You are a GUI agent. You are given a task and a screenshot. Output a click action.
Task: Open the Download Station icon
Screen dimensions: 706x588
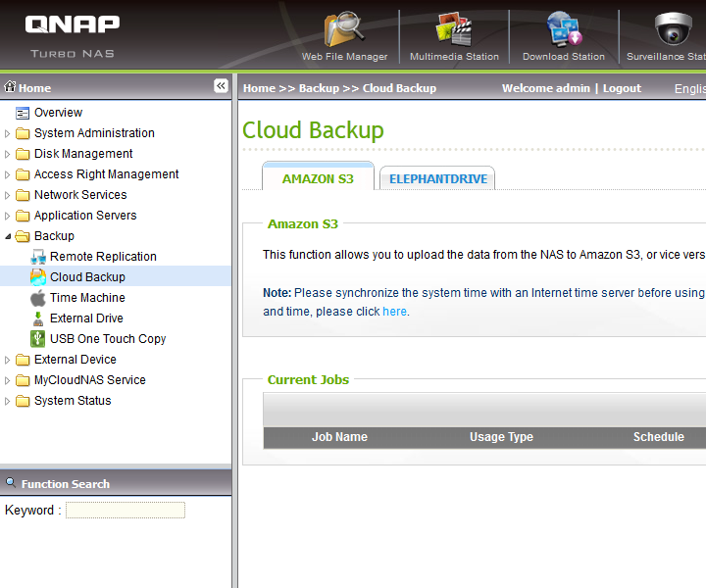[x=563, y=31]
